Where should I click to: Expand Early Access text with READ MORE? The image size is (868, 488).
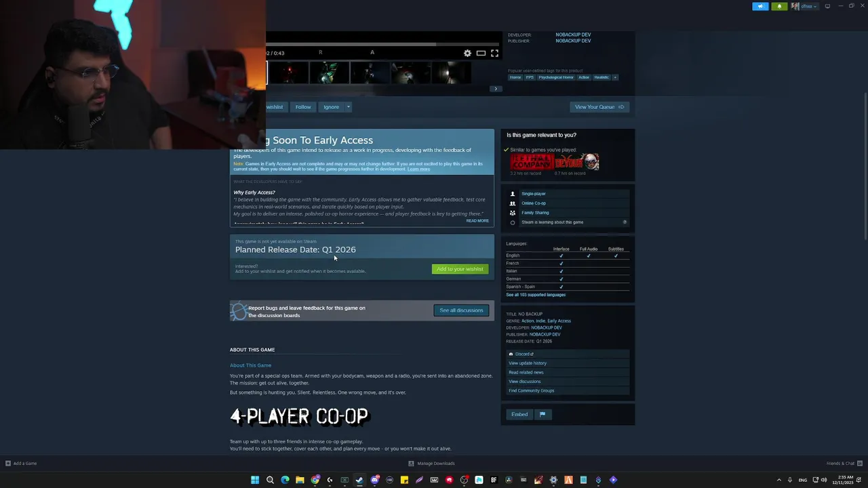pos(477,220)
